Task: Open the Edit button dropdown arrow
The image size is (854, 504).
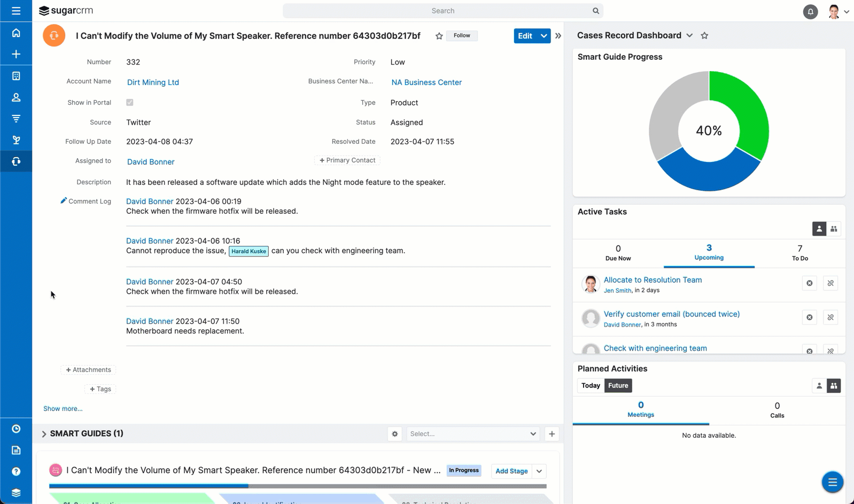Action: (x=544, y=36)
